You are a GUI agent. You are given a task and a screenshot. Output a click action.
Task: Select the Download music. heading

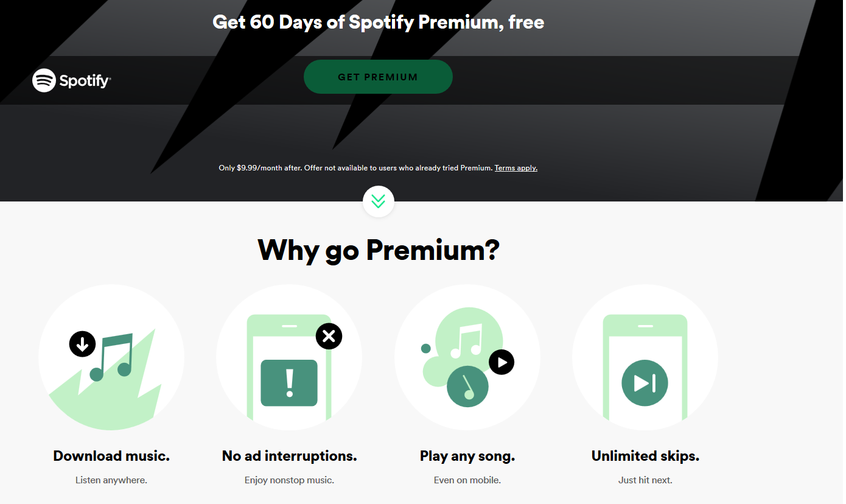point(111,456)
